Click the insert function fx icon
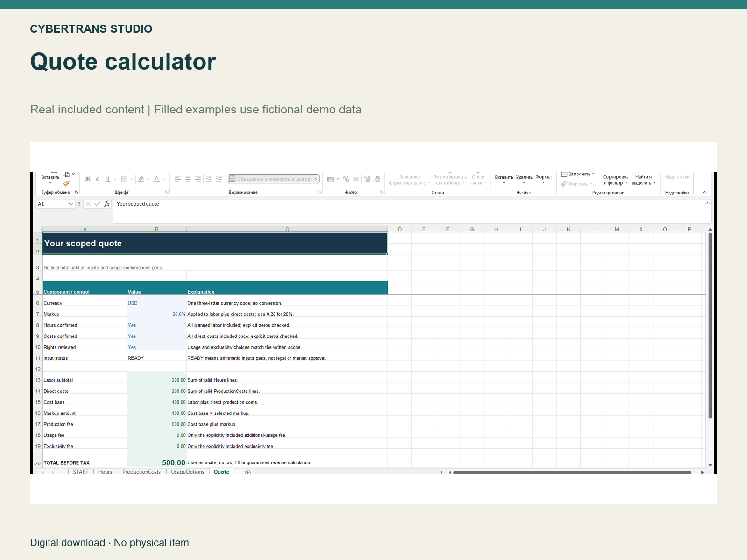The image size is (747, 560). 107,204
